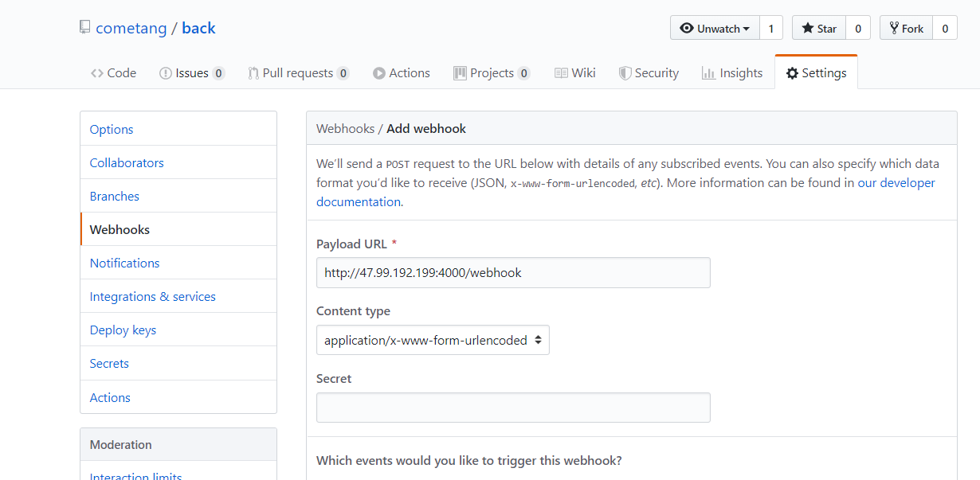Select the Settings tab
The height and width of the screenshot is (480, 980).
816,72
